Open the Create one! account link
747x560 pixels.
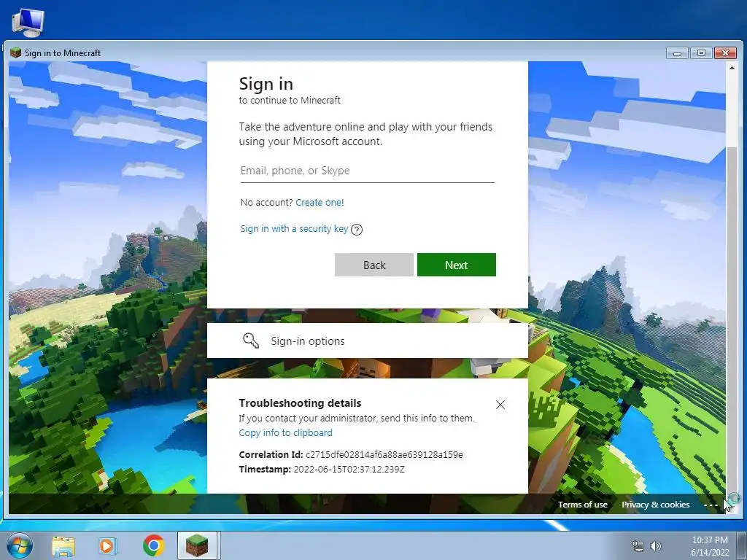[x=320, y=203]
